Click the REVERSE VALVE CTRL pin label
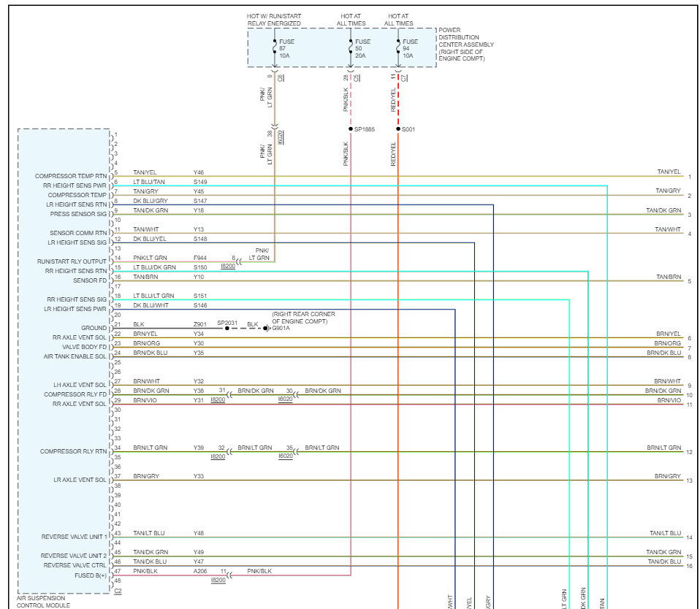700x609 pixels. tap(75, 565)
